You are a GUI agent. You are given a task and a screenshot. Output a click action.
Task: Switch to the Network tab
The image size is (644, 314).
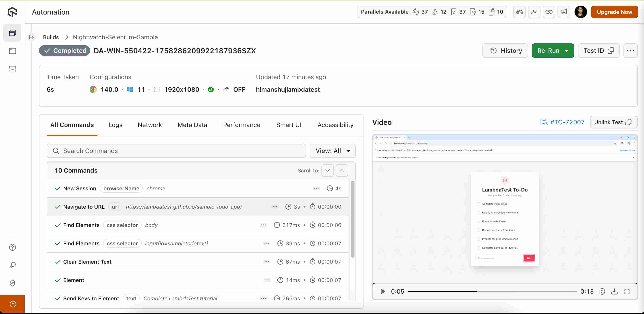(149, 125)
